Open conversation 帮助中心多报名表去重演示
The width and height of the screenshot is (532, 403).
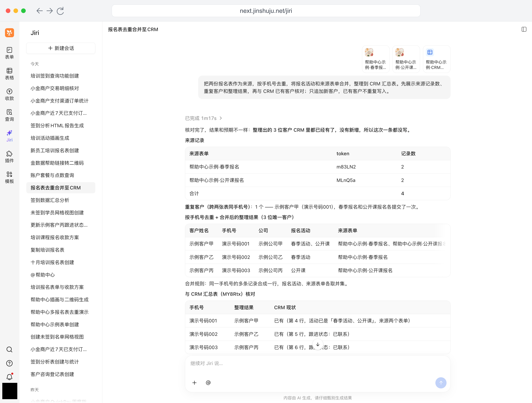[x=61, y=312]
